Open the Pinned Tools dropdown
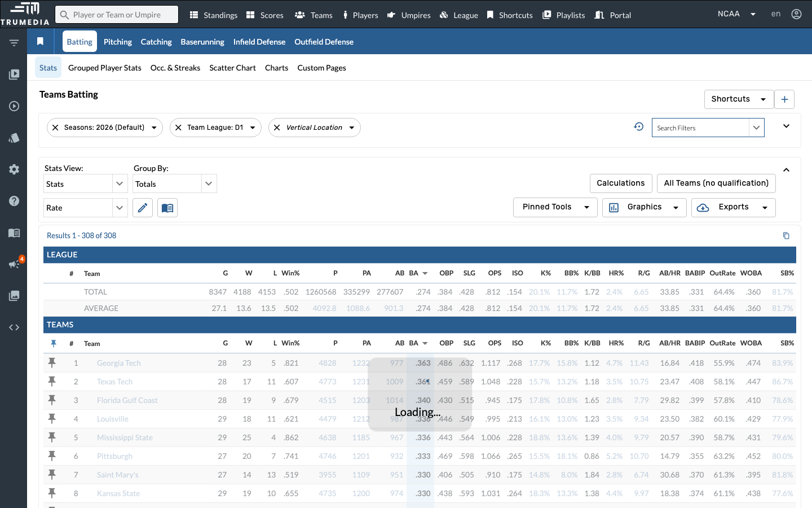812x508 pixels. (x=555, y=207)
